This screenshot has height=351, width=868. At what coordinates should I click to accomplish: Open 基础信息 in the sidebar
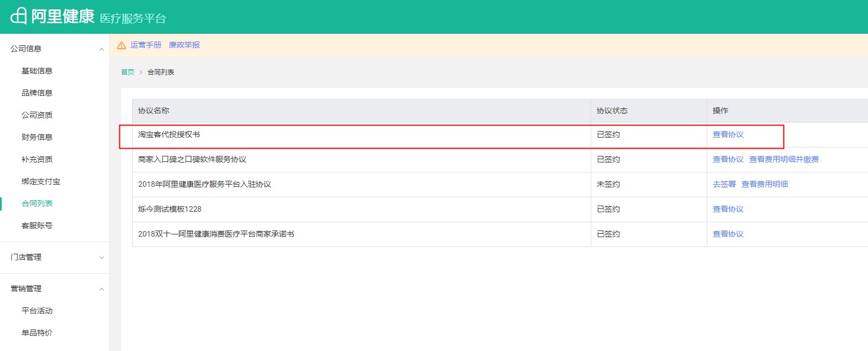pos(37,71)
